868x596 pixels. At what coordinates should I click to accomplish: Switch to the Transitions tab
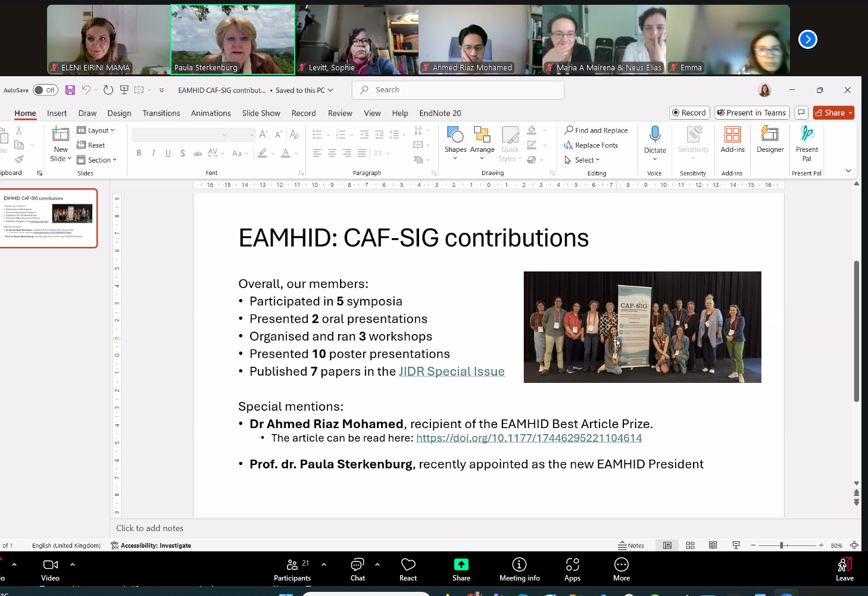[161, 113]
